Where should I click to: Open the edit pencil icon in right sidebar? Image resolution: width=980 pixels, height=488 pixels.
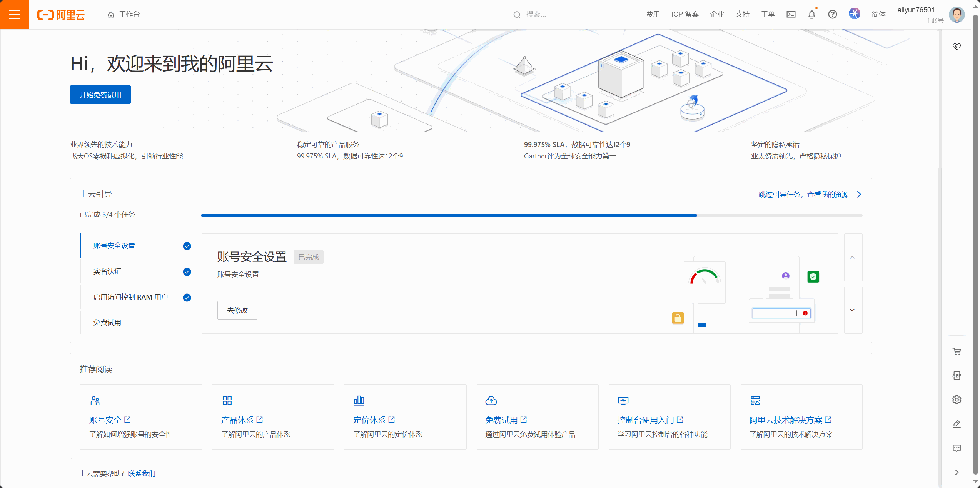[x=957, y=424]
